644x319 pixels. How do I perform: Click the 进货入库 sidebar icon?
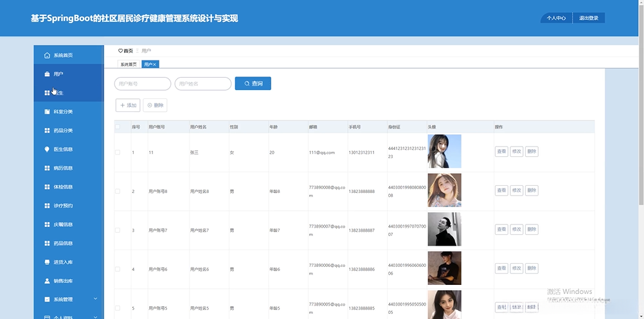pyautogui.click(x=47, y=262)
